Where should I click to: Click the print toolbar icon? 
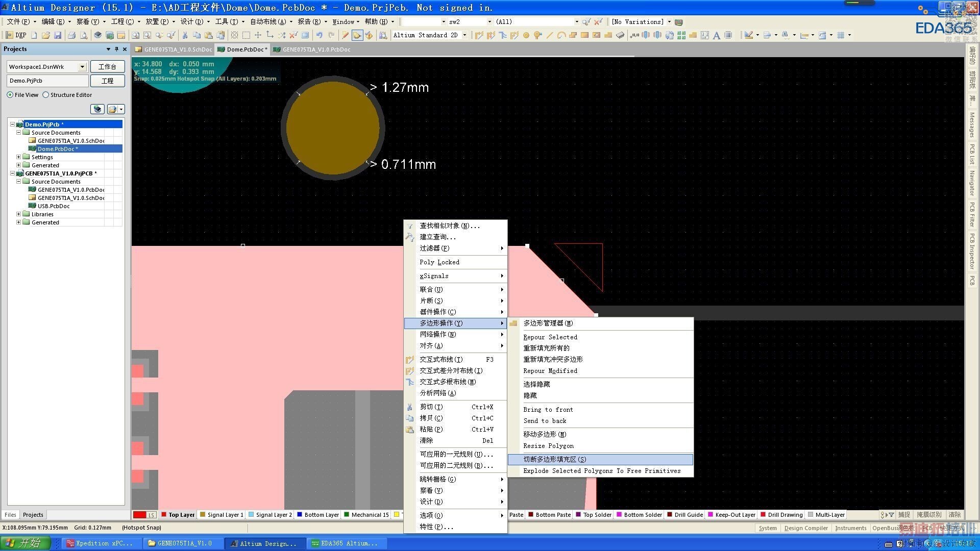click(x=72, y=35)
